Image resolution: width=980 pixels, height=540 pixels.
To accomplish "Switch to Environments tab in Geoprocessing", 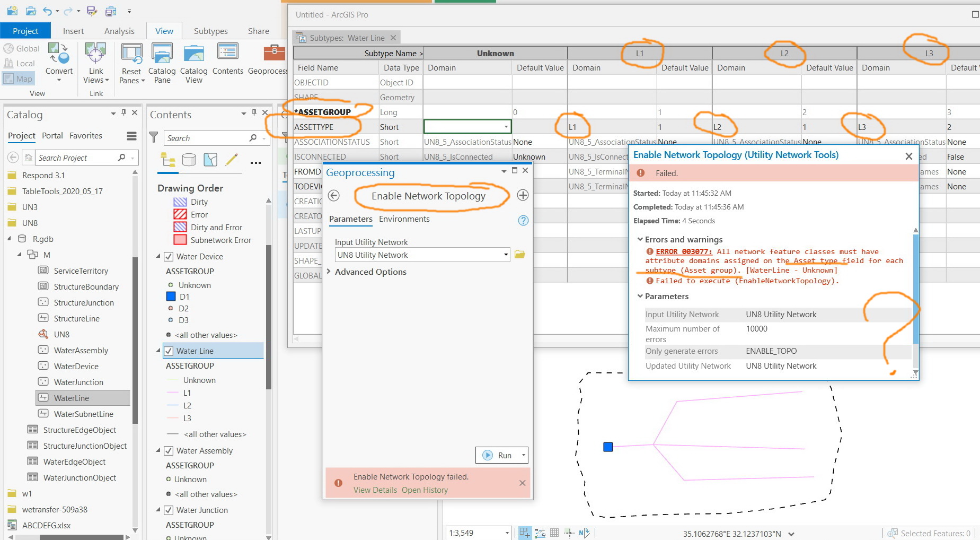I will (x=404, y=219).
